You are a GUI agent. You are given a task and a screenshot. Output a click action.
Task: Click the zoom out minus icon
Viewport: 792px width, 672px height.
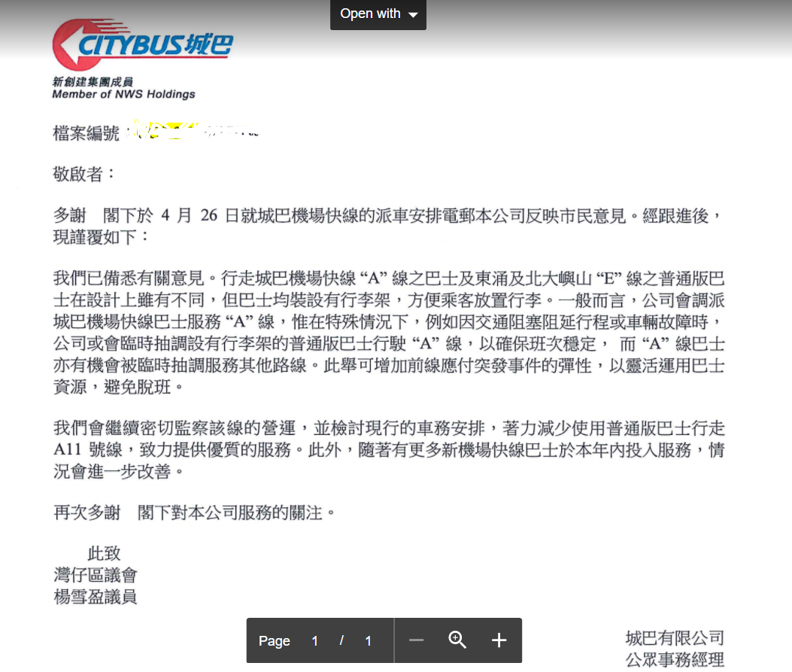point(417,640)
